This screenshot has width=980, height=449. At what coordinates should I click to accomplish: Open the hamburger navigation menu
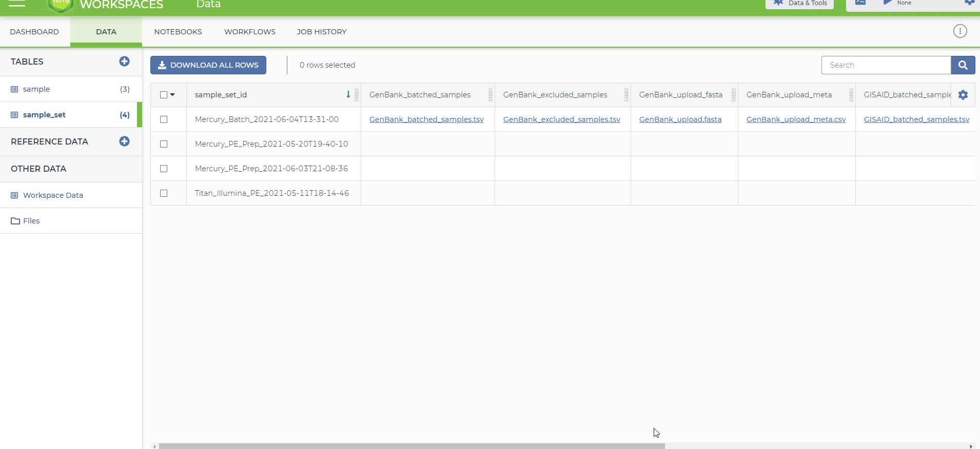(17, 4)
